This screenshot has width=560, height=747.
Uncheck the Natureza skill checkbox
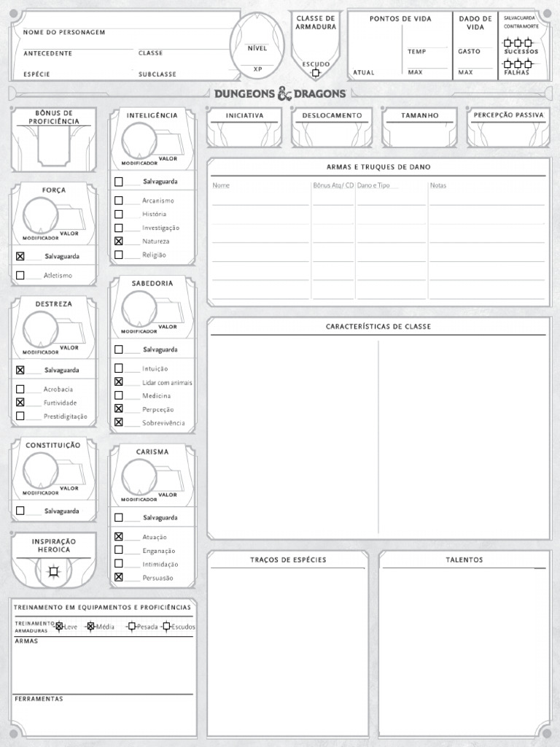pyautogui.click(x=119, y=241)
